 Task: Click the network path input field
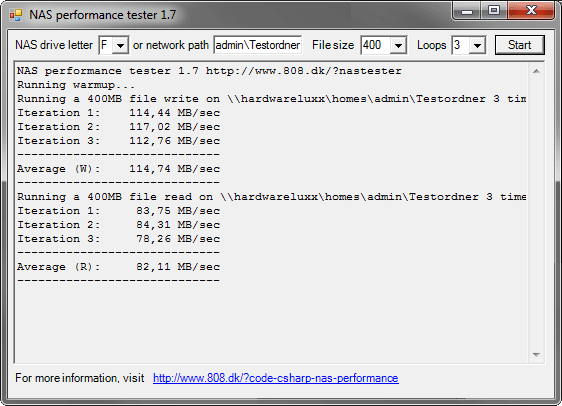point(257,45)
